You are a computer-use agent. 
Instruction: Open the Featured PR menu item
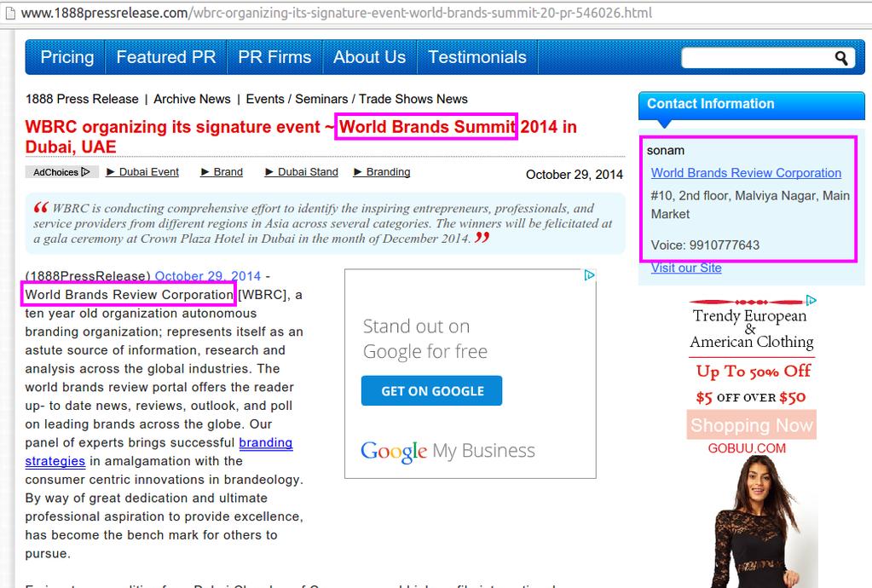[165, 57]
